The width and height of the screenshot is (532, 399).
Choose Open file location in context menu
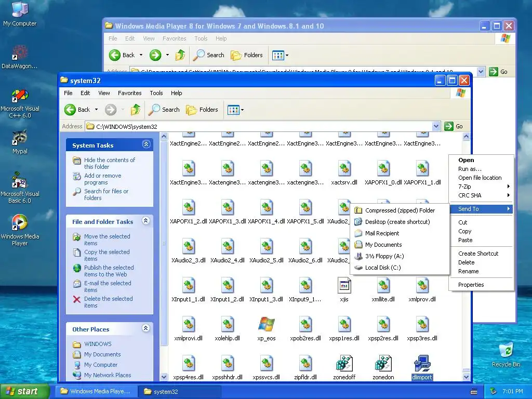click(481, 178)
